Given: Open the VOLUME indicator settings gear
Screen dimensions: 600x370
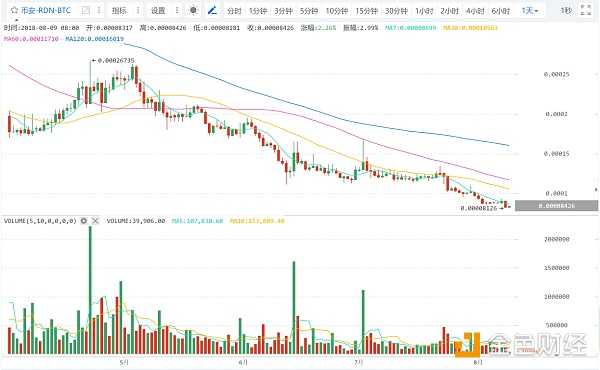Looking at the screenshot, I should (83, 221).
